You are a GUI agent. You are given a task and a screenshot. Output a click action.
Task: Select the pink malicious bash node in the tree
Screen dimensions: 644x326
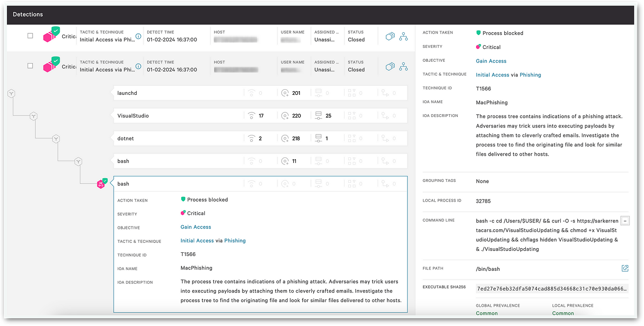(x=102, y=184)
